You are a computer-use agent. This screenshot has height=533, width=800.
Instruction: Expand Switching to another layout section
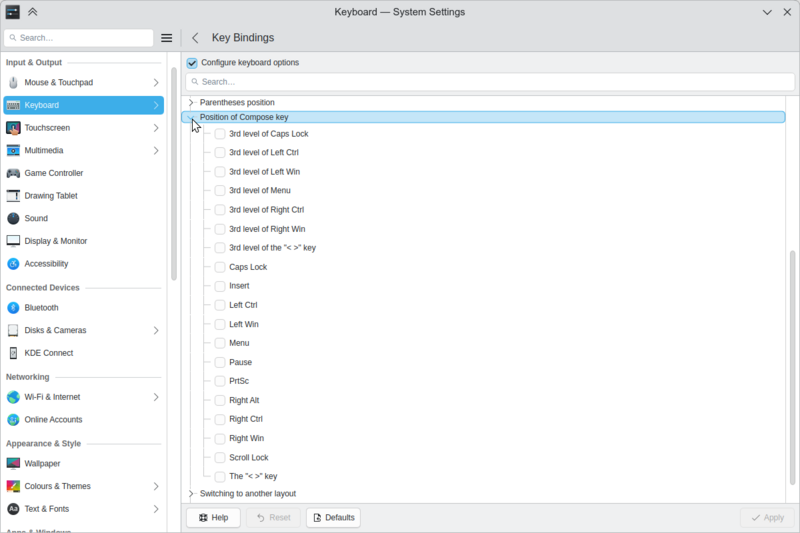pyautogui.click(x=191, y=493)
